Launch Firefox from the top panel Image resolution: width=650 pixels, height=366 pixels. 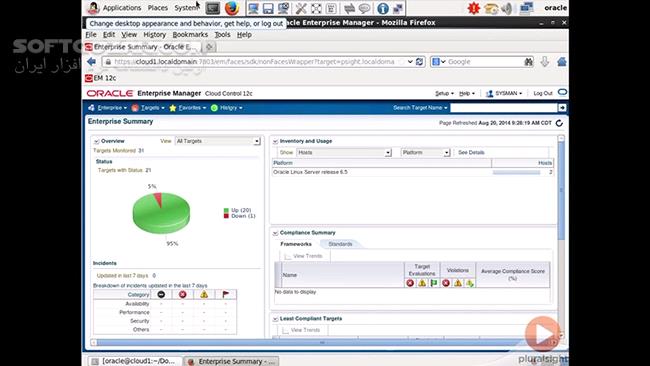232,8
